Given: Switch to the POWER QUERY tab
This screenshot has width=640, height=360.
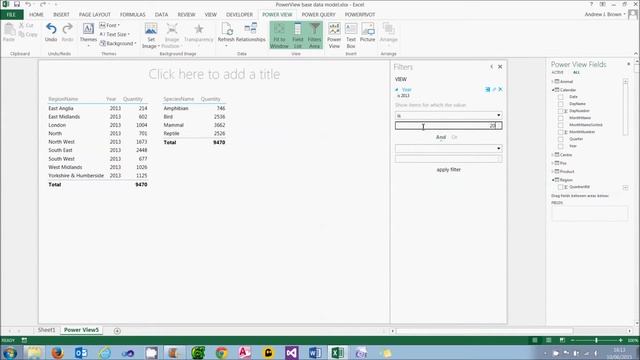Looking at the screenshot, I should 318,15.
